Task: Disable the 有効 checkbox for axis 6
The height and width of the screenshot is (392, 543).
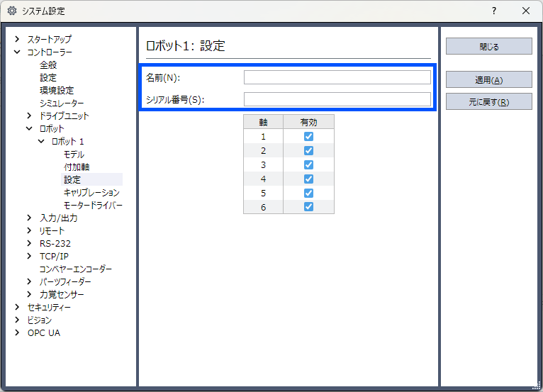Action: tap(308, 207)
